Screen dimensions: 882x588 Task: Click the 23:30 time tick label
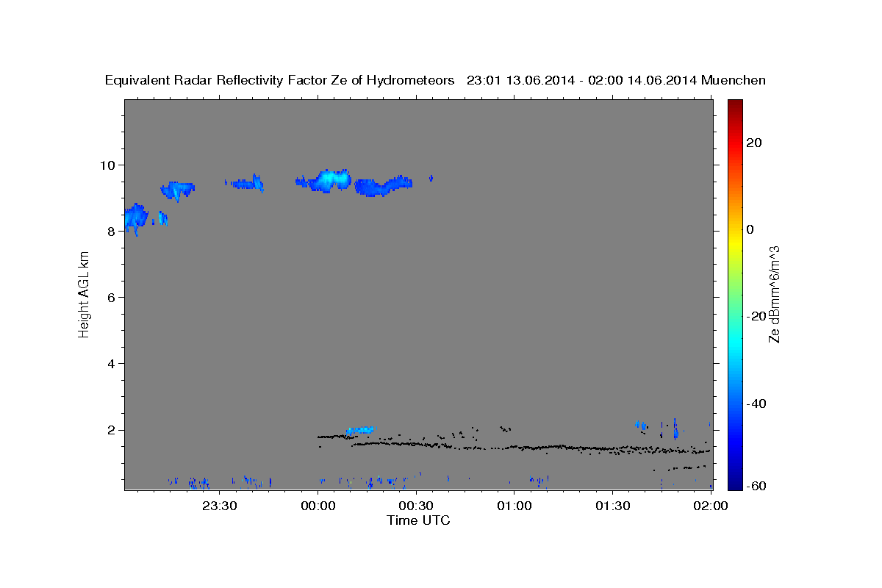coord(219,506)
